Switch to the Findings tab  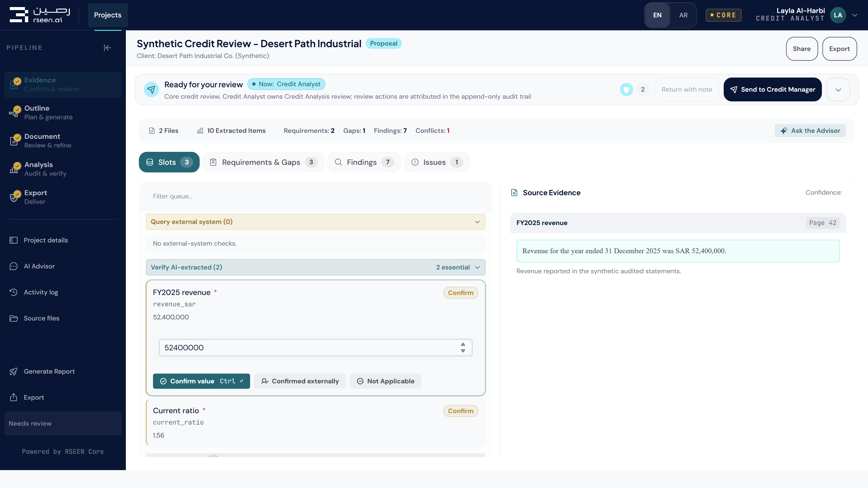pyautogui.click(x=364, y=162)
